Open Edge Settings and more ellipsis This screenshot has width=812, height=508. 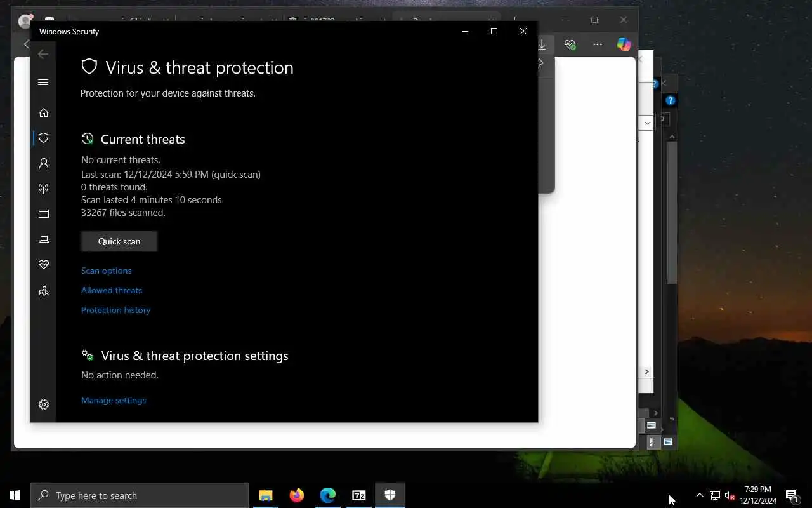click(x=598, y=44)
